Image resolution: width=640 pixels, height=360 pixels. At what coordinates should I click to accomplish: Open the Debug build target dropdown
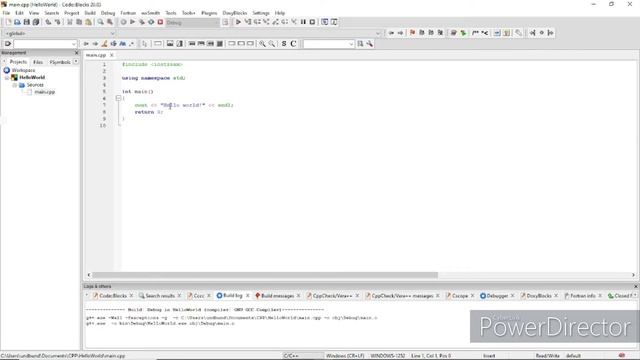coord(192,22)
